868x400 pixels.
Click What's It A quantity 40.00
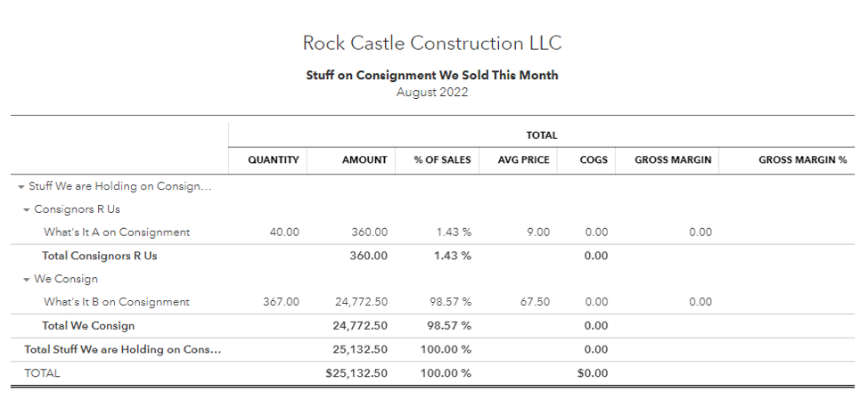[x=283, y=233]
